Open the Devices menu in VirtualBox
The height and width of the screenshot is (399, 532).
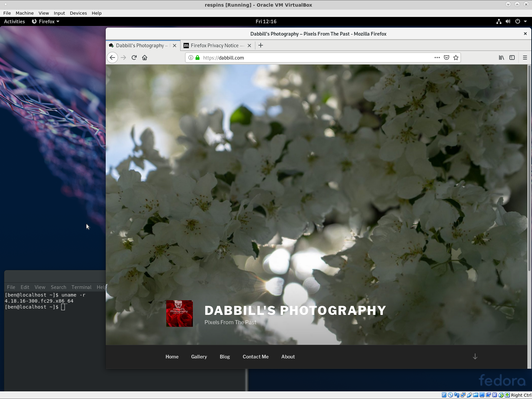tap(78, 13)
